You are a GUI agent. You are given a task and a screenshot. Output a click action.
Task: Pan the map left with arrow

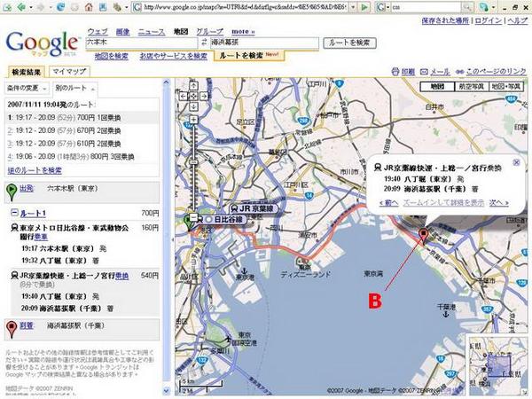(184, 96)
